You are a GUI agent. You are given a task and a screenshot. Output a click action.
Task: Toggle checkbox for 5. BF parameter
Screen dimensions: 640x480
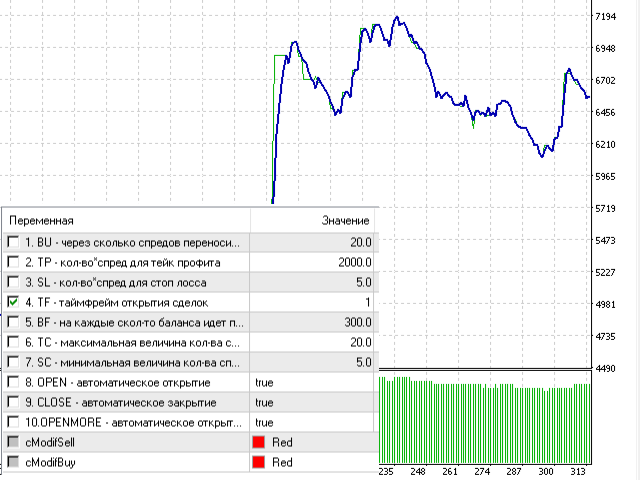tap(13, 322)
